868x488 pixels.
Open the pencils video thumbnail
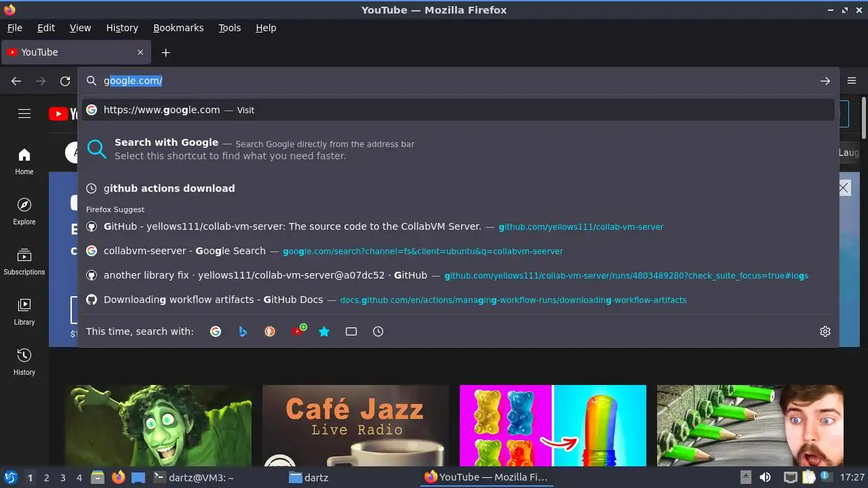click(750, 426)
